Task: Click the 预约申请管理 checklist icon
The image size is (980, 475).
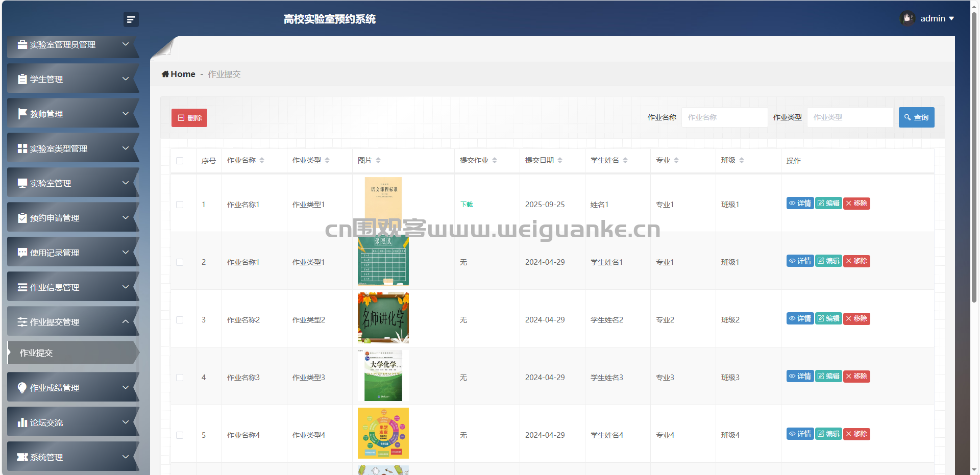Action: tap(22, 218)
